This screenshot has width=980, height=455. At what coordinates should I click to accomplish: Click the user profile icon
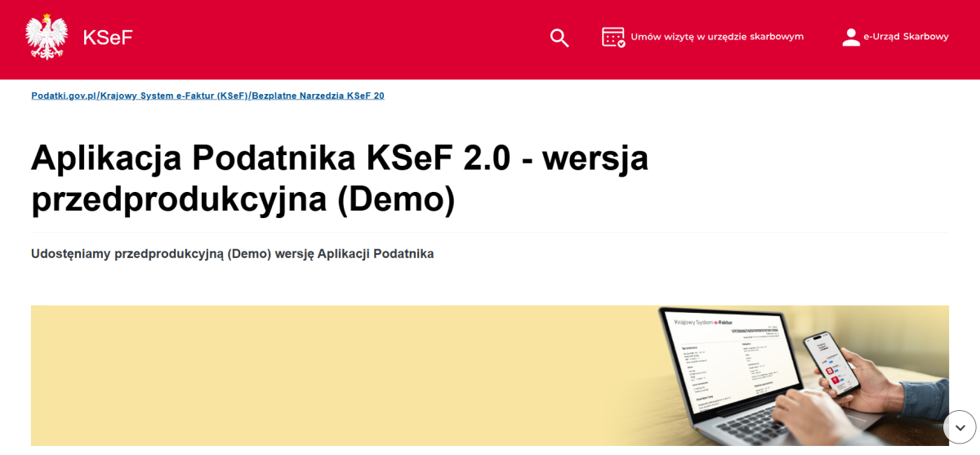[x=851, y=38]
